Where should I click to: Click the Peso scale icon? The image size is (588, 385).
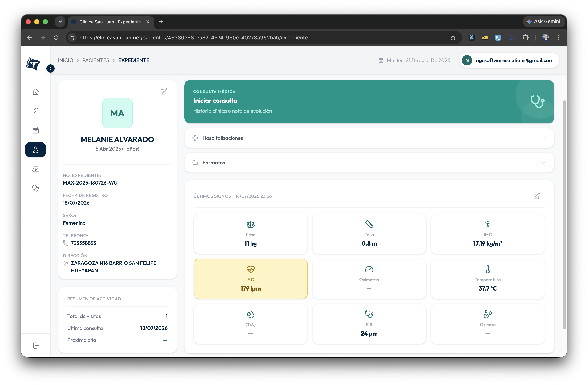(251, 224)
